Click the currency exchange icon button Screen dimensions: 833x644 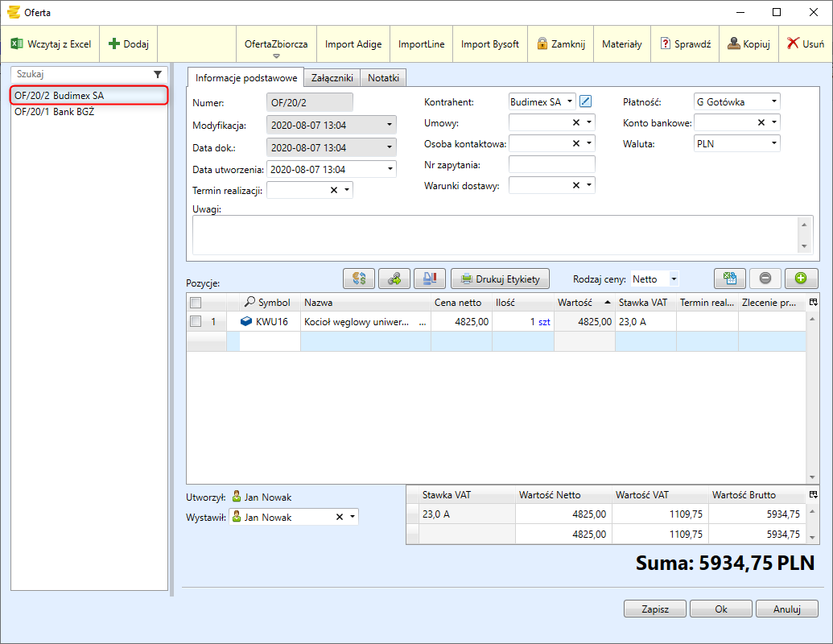tap(359, 279)
